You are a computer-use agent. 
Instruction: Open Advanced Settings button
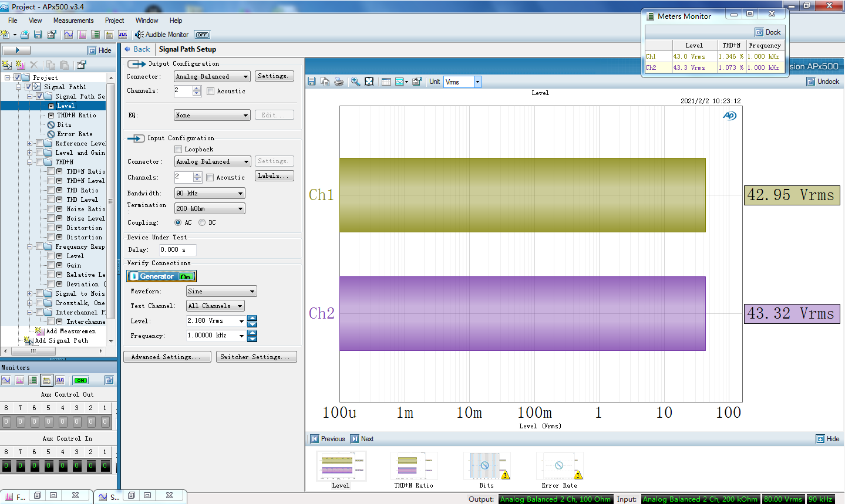pos(167,357)
